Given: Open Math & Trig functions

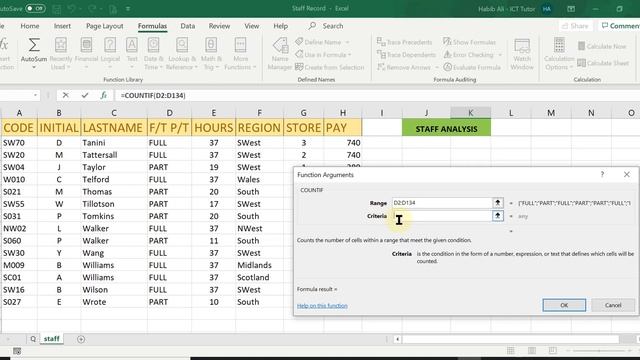Looking at the screenshot, I should click(x=211, y=54).
